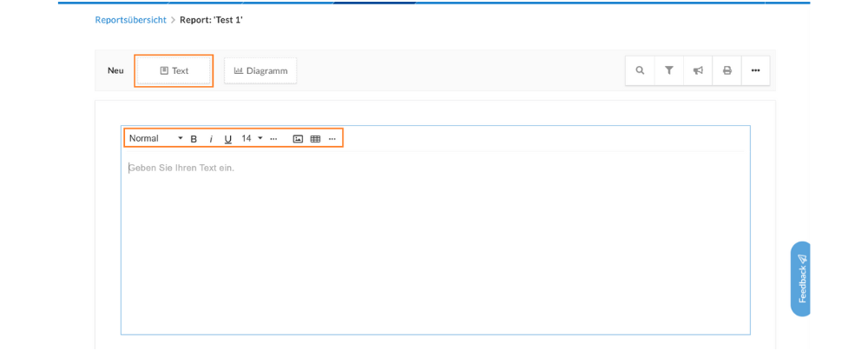
Task: Go back to Reportsübersicht
Action: tap(131, 19)
